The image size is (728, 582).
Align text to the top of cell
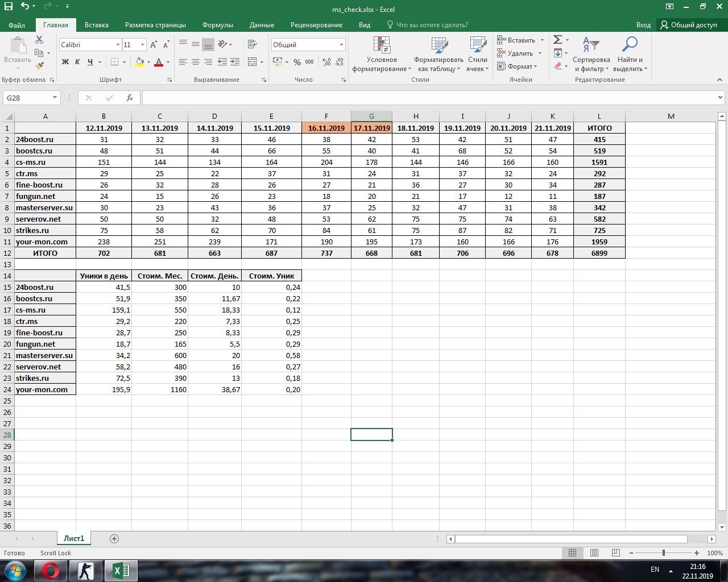tap(183, 44)
